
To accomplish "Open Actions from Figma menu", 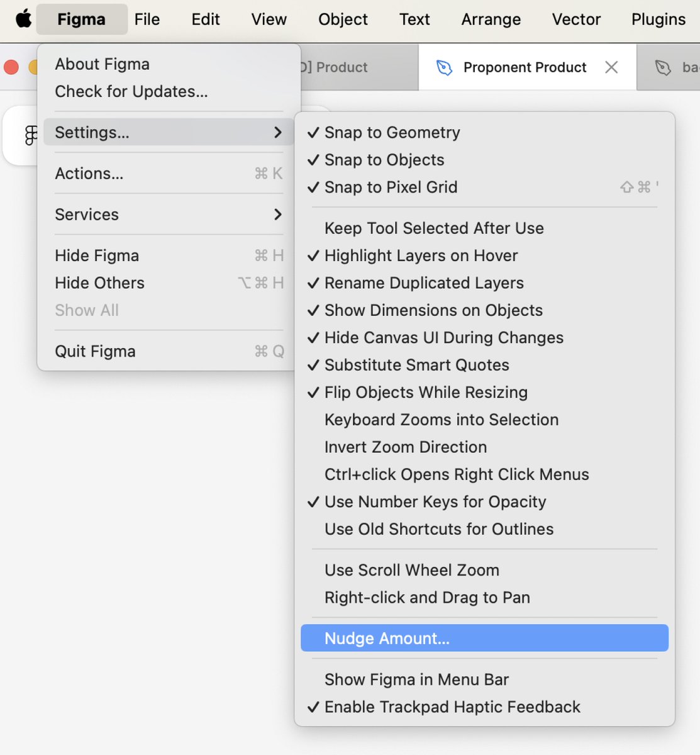I will click(x=169, y=174).
